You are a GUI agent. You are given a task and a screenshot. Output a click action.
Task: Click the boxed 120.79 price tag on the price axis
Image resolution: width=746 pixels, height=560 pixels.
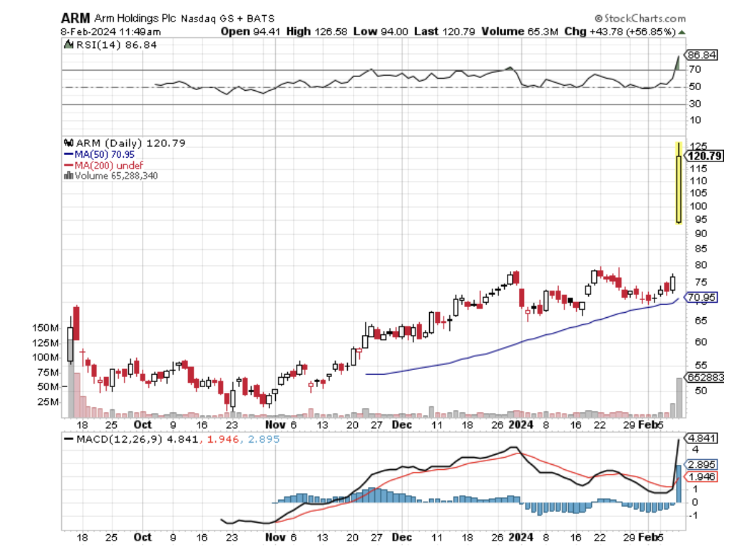[704, 156]
